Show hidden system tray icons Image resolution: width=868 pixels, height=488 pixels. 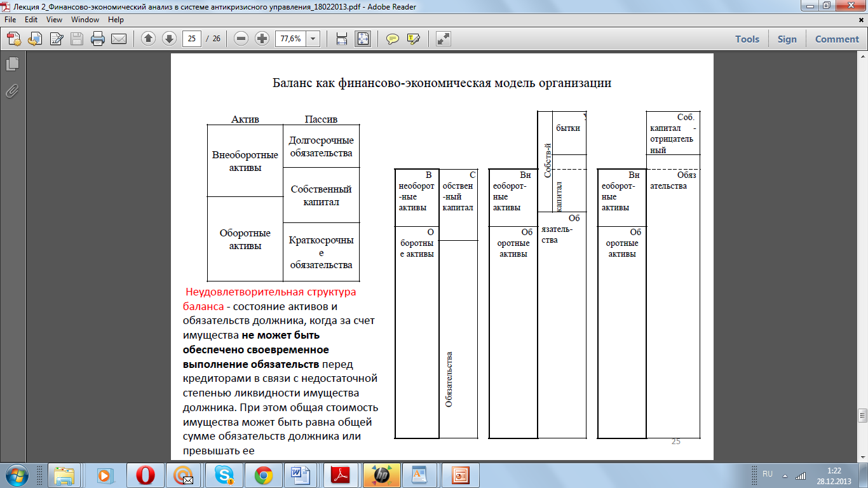[x=785, y=475]
